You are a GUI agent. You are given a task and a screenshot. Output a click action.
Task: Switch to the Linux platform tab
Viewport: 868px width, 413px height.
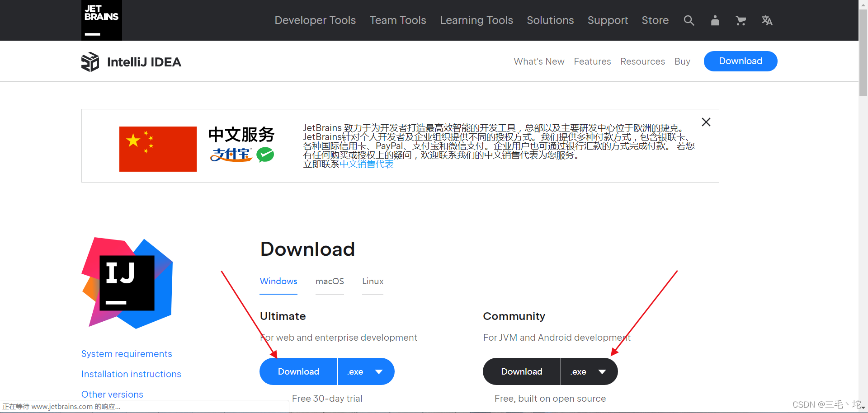[373, 281]
